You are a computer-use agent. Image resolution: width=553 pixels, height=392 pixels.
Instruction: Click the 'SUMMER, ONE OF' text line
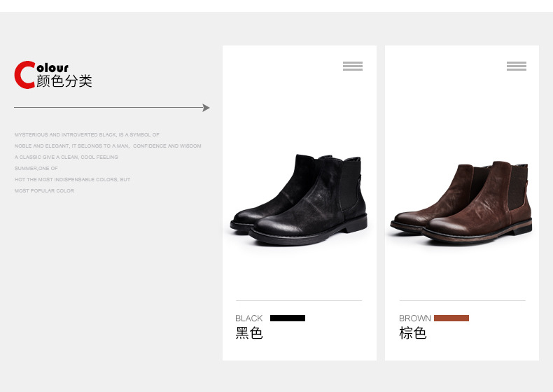[36, 168]
